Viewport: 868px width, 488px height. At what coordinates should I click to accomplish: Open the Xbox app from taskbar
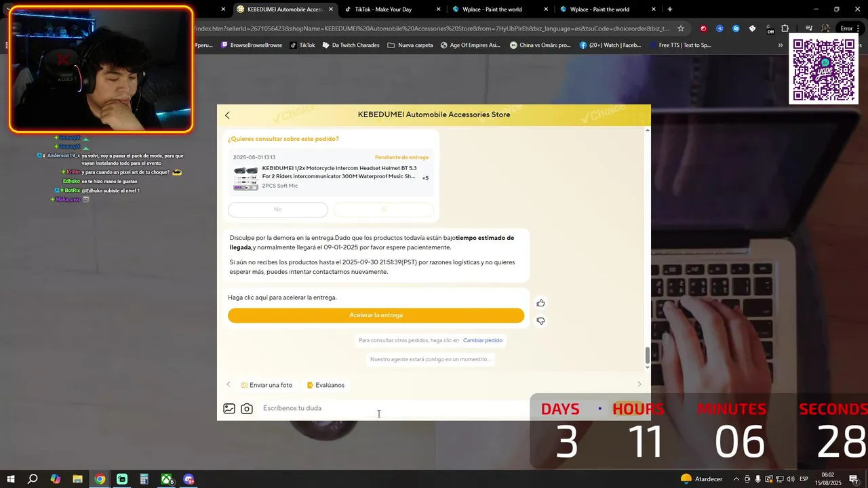click(166, 479)
